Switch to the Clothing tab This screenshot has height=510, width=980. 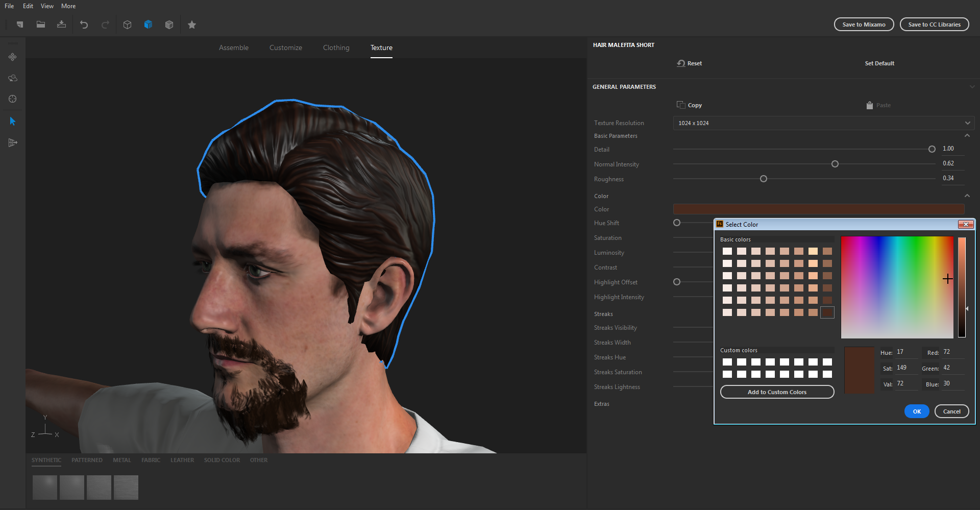pos(335,47)
